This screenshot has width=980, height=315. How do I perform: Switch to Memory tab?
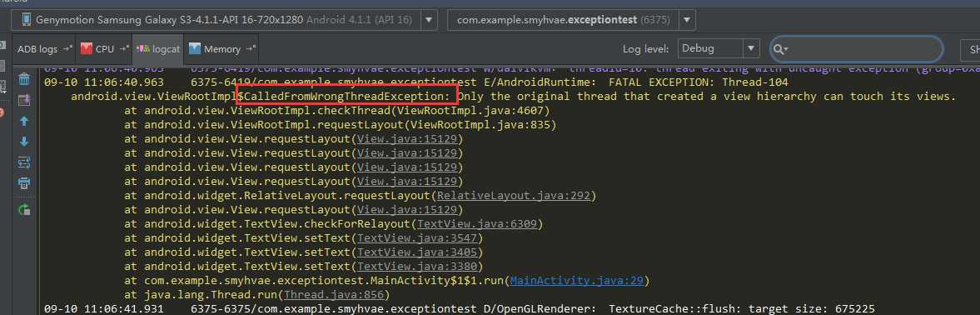(221, 48)
